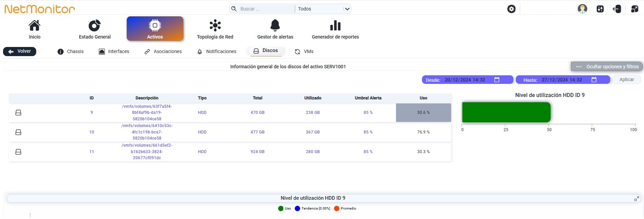Open Generador de reportes bar-chart icon

point(335,25)
